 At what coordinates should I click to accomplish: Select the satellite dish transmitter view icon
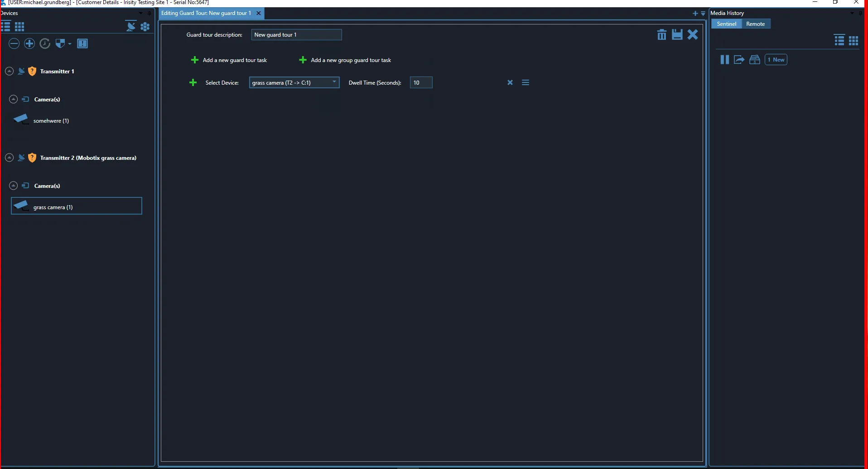(x=130, y=26)
